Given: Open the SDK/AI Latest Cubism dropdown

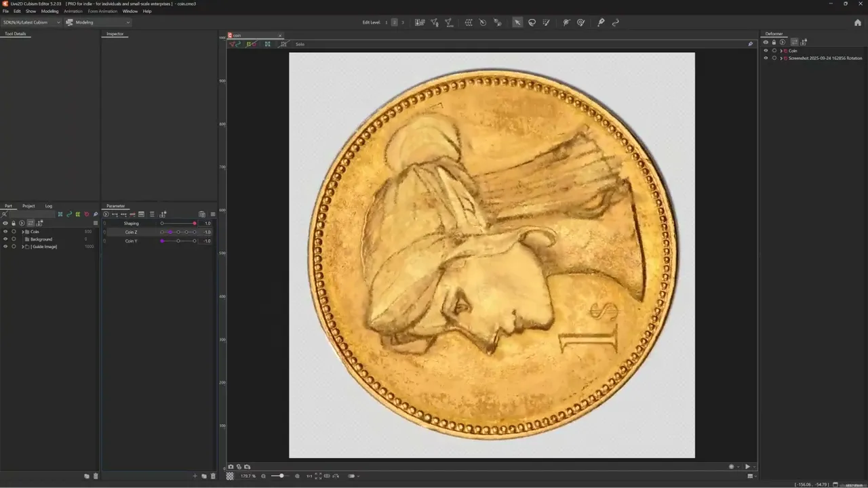Looking at the screenshot, I should [x=31, y=22].
